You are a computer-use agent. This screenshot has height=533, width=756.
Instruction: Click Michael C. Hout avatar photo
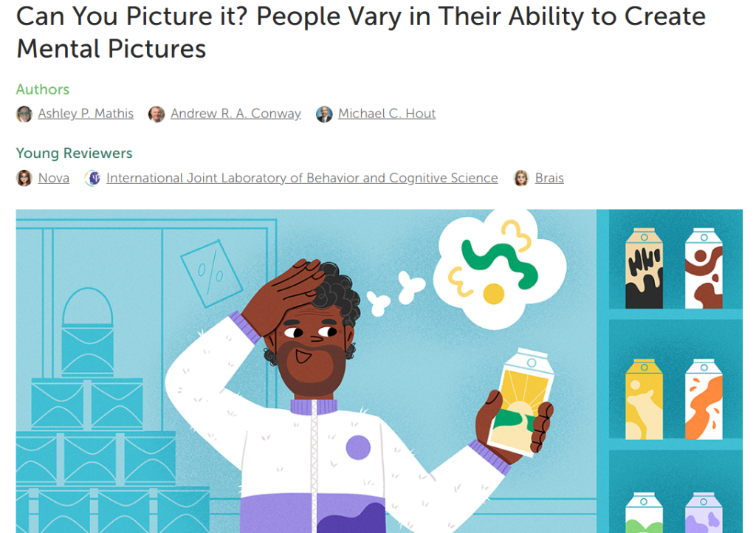click(x=324, y=114)
